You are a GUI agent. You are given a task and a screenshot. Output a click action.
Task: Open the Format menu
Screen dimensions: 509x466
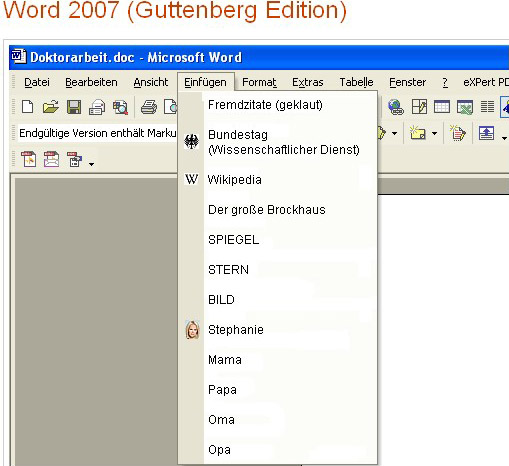click(x=259, y=82)
